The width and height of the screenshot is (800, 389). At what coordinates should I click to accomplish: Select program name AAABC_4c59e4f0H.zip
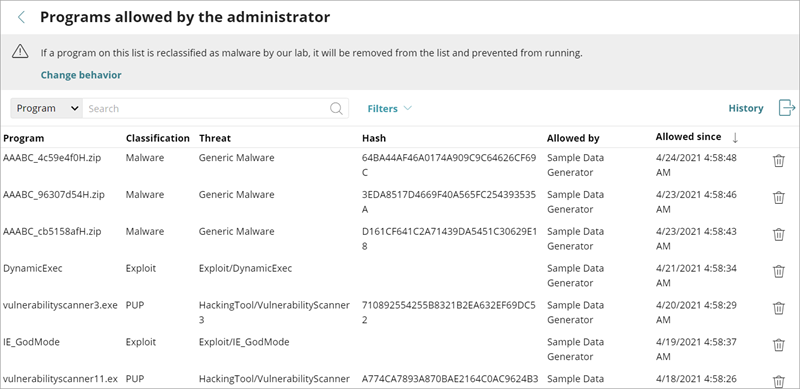pos(52,158)
